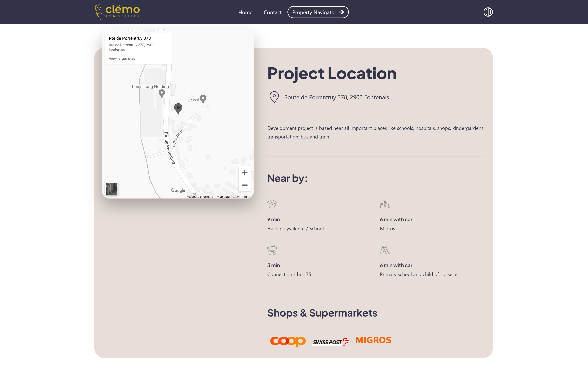Image resolution: width=588 pixels, height=375 pixels.
Task: Click the globe language selector icon
Action: click(x=488, y=12)
